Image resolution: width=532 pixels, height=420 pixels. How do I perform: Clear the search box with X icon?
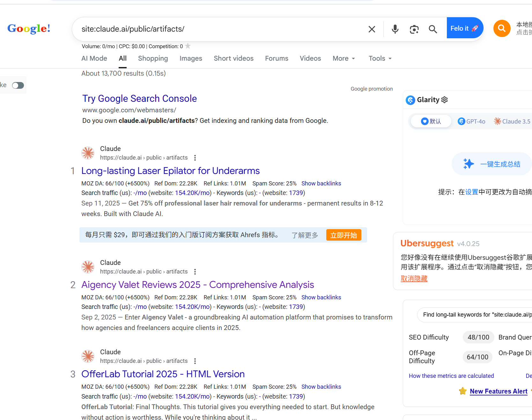(x=372, y=29)
